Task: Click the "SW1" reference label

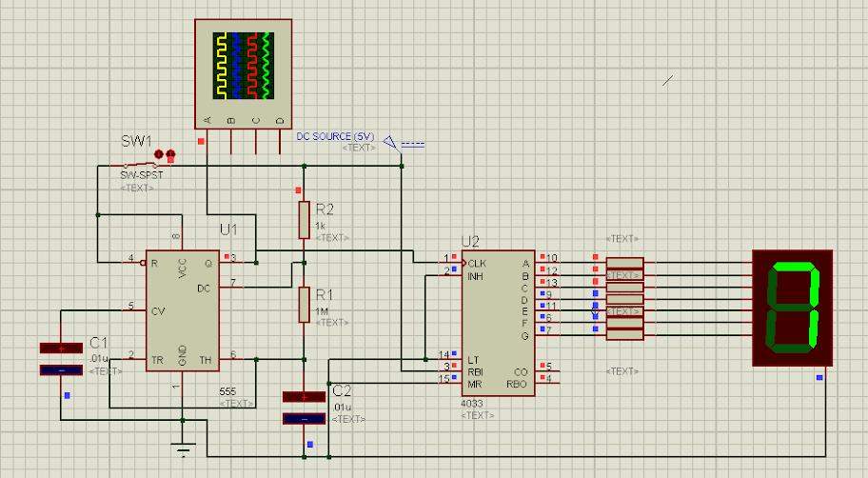Action: (136, 141)
